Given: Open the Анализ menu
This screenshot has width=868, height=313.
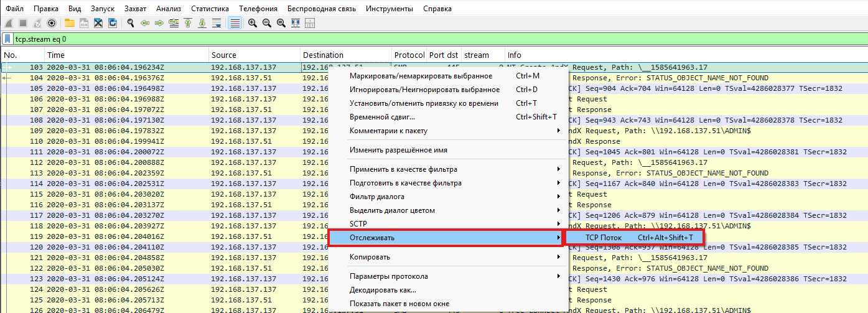Looking at the screenshot, I should 169,9.
